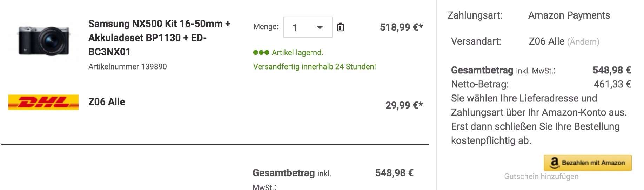Click the Versandfertig innerhalb 24 Stunden notice
644x190 pixels.
coord(314,67)
